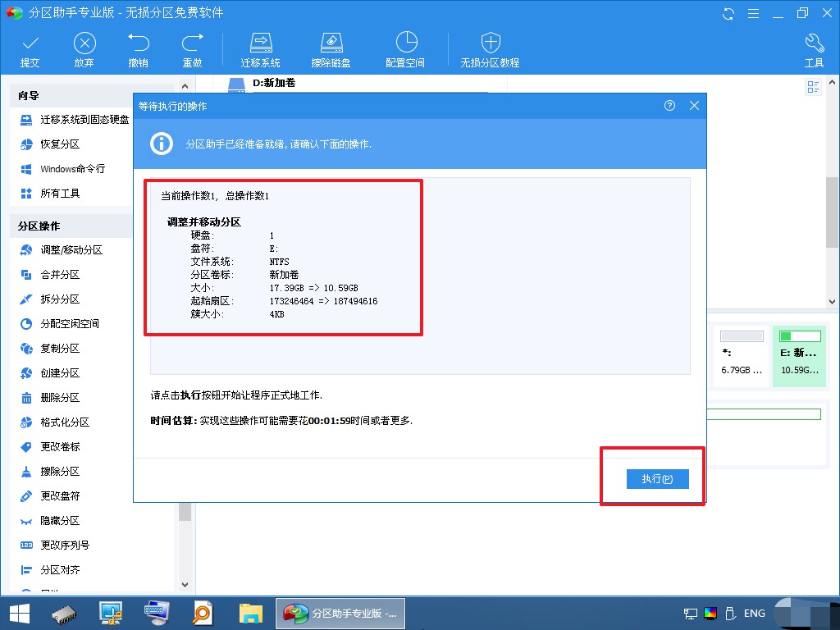The height and width of the screenshot is (630, 840).
Task: Choose 分区对齐 operation
Action: click(50, 571)
